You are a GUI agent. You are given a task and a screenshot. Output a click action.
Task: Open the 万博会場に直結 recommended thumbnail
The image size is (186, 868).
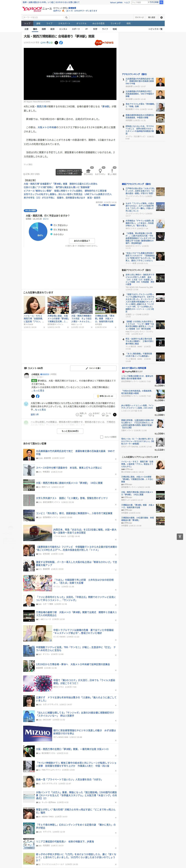(58, 305)
